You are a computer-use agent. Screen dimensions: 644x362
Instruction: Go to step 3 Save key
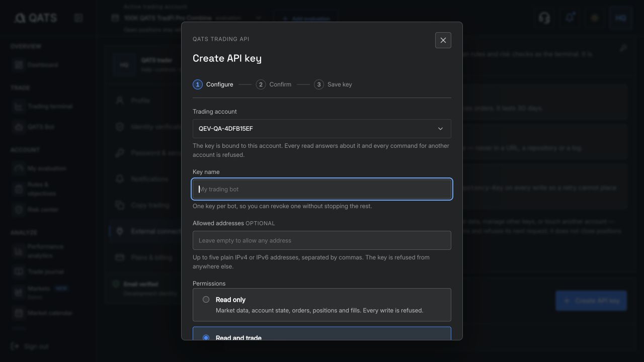point(333,84)
